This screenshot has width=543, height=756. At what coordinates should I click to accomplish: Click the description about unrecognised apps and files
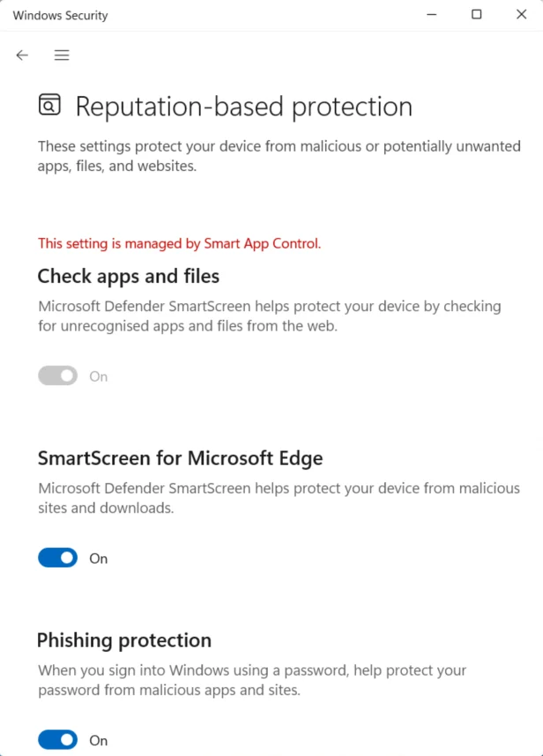pos(270,316)
